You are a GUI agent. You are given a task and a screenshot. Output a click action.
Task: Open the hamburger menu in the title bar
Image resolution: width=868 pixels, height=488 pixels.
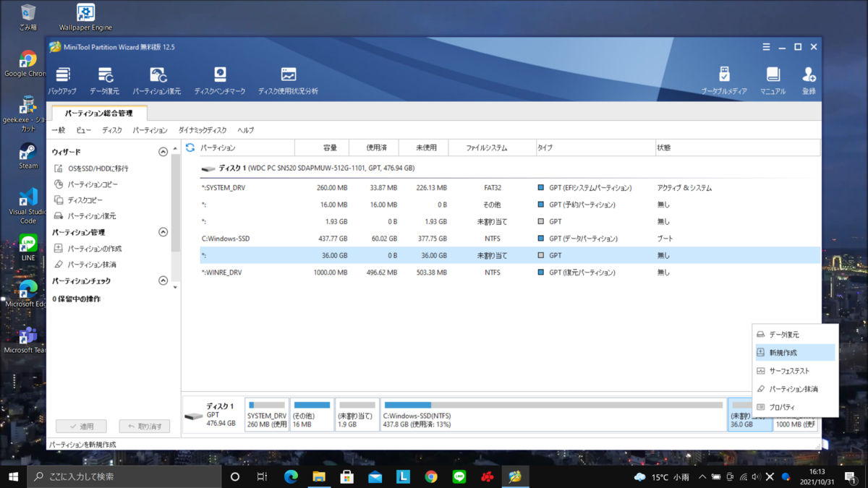coord(766,47)
